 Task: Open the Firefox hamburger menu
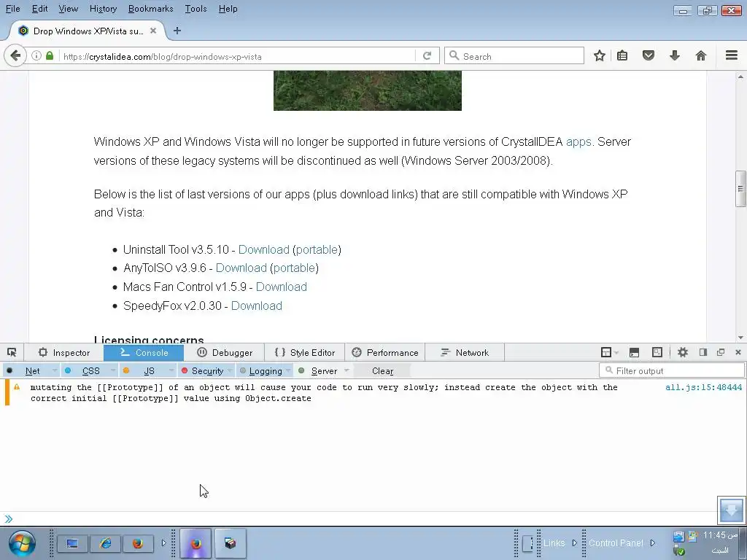click(732, 55)
